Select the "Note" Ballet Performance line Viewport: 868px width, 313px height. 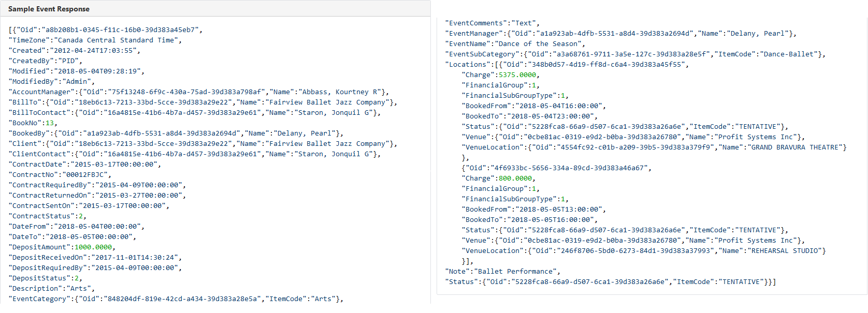(502, 272)
